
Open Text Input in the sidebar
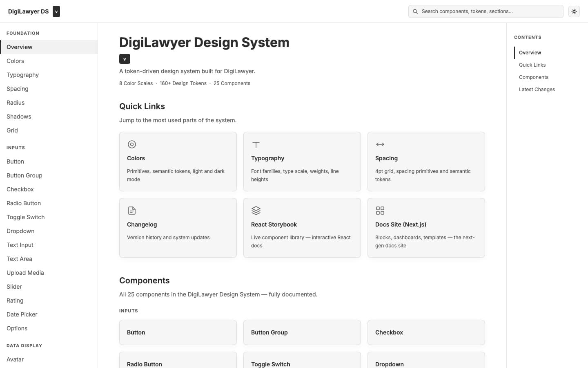coord(49,245)
